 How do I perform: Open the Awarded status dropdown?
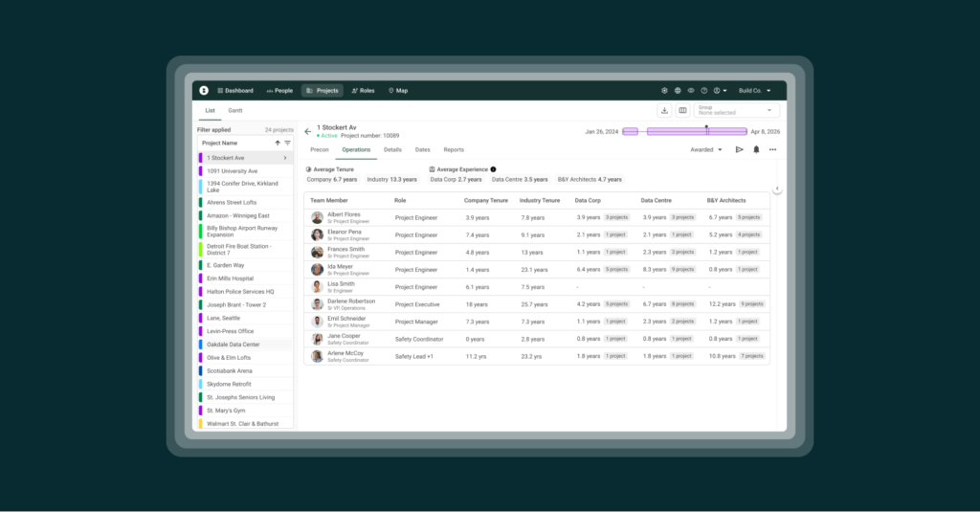point(706,150)
